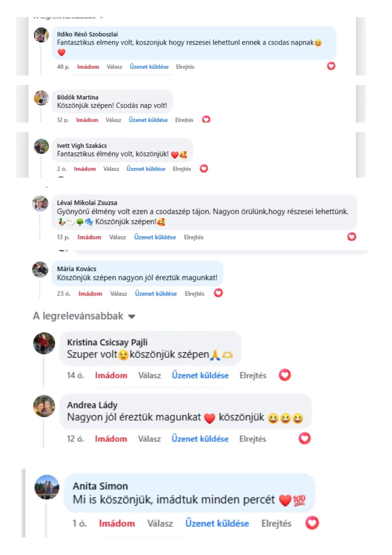This screenshot has width=392, height=555.
Task: Click heart reaction icon on Andrea Lády's comment
Action: [x=304, y=438]
